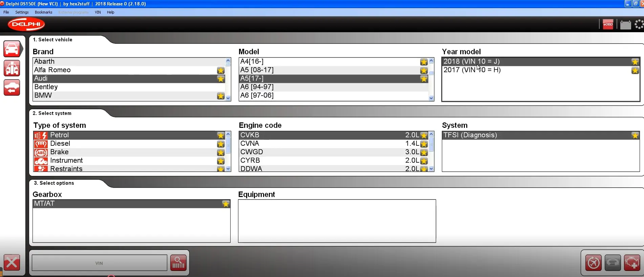Select Restraints system type
Screen dimensions: 644x277
129,168
